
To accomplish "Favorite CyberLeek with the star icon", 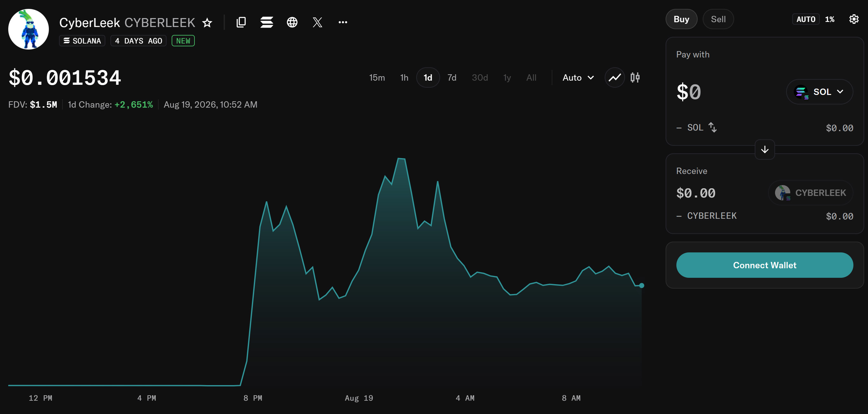I will [207, 23].
